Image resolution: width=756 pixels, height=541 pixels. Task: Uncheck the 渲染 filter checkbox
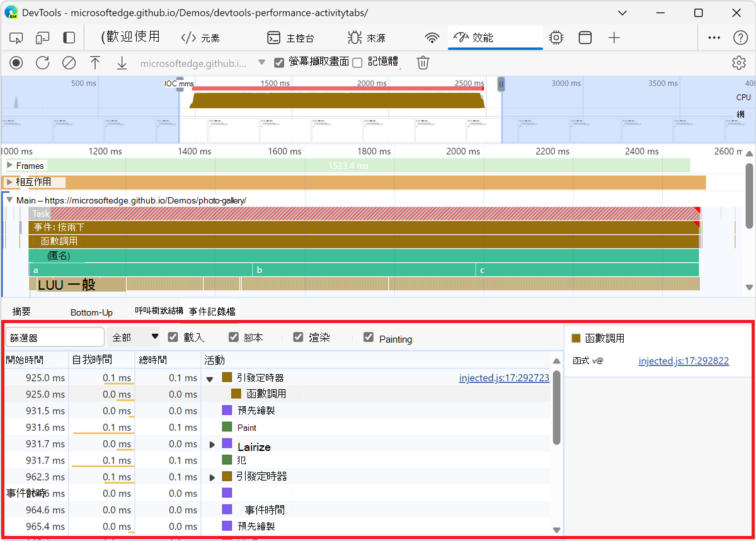point(299,338)
